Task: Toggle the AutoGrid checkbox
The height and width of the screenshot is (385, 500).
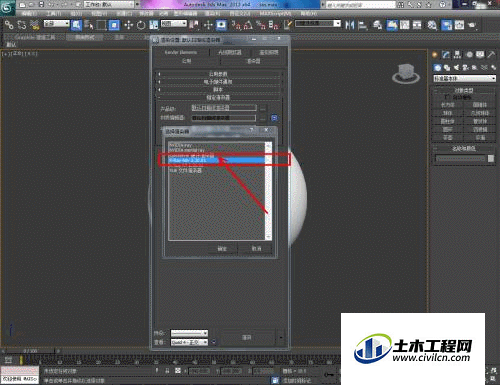Action: tap(447, 97)
